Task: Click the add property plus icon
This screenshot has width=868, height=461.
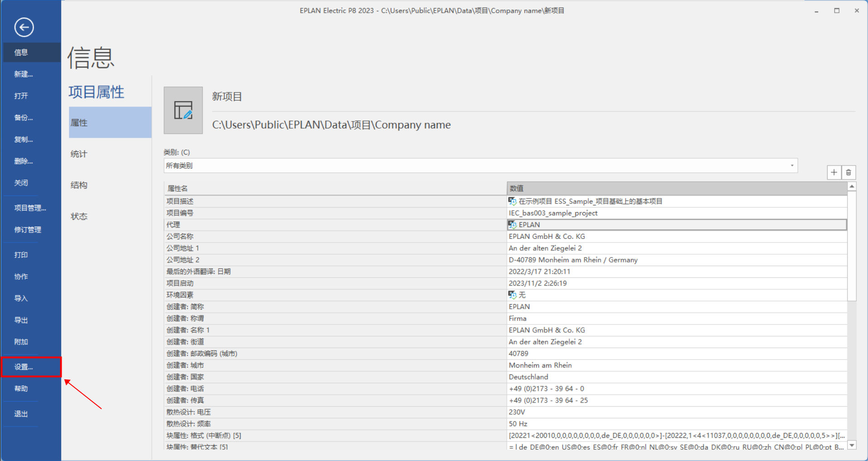Action: coord(834,172)
